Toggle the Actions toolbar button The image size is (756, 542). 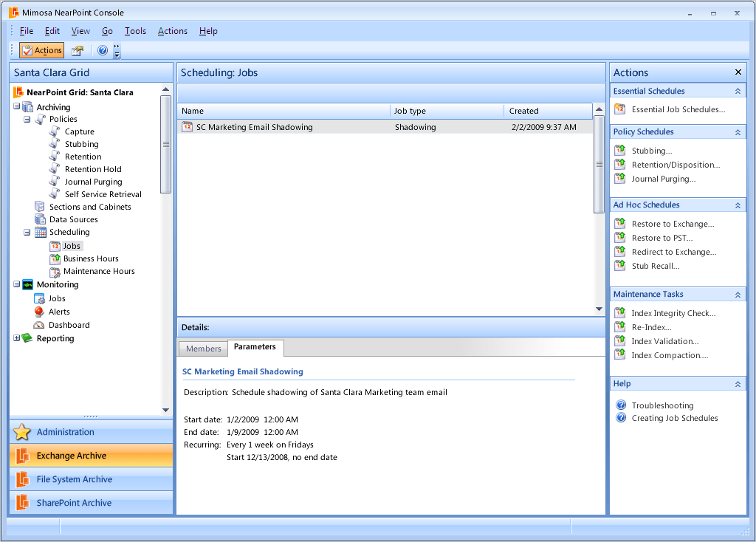(x=41, y=50)
